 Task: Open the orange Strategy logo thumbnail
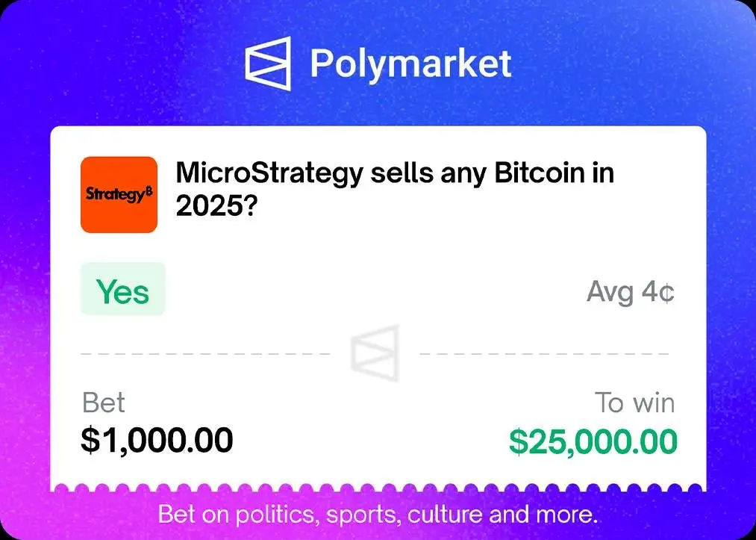click(119, 194)
